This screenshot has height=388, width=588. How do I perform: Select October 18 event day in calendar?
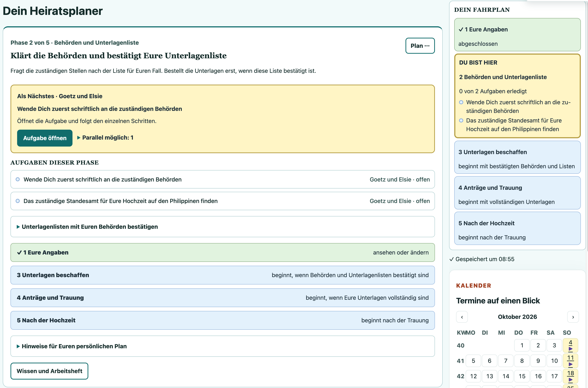point(570,376)
